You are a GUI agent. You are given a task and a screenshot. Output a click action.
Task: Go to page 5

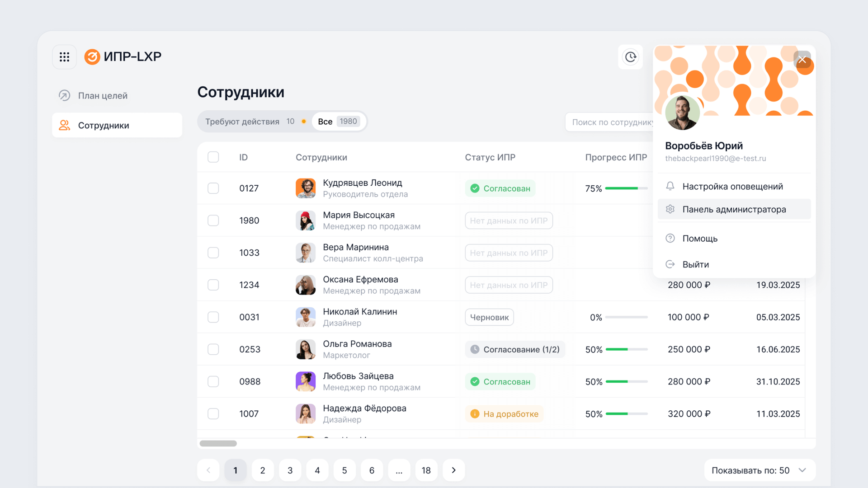click(344, 470)
